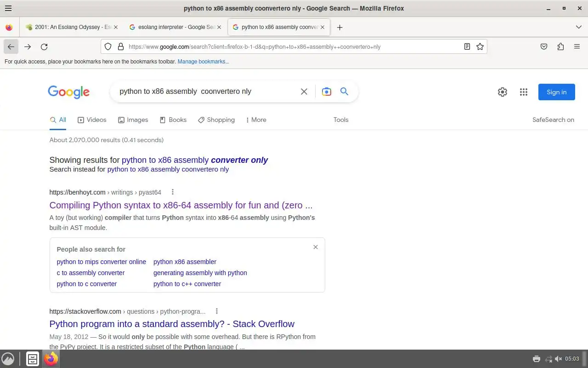Open the Save to Pocket icon
The image size is (588, 368).
coord(544,46)
